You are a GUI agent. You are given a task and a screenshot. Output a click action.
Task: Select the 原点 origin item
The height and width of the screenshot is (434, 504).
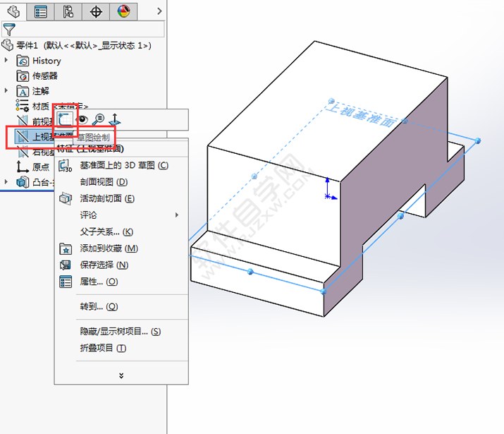(33, 167)
